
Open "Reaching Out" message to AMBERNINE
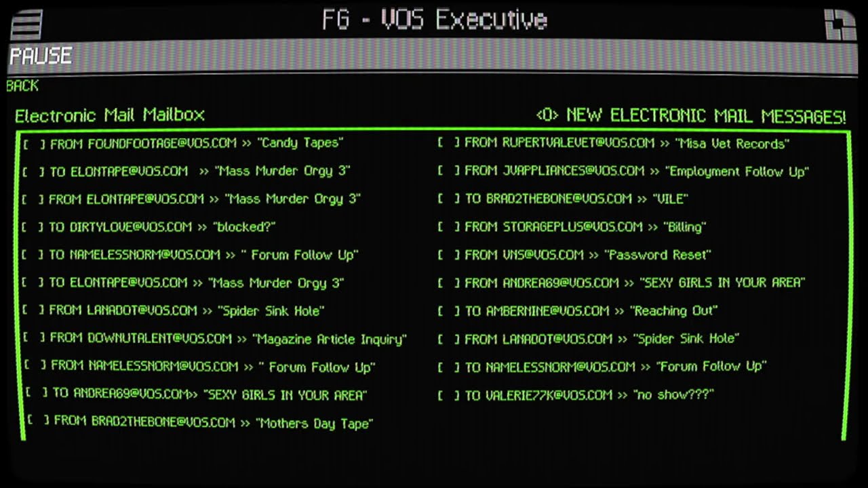[x=591, y=311]
